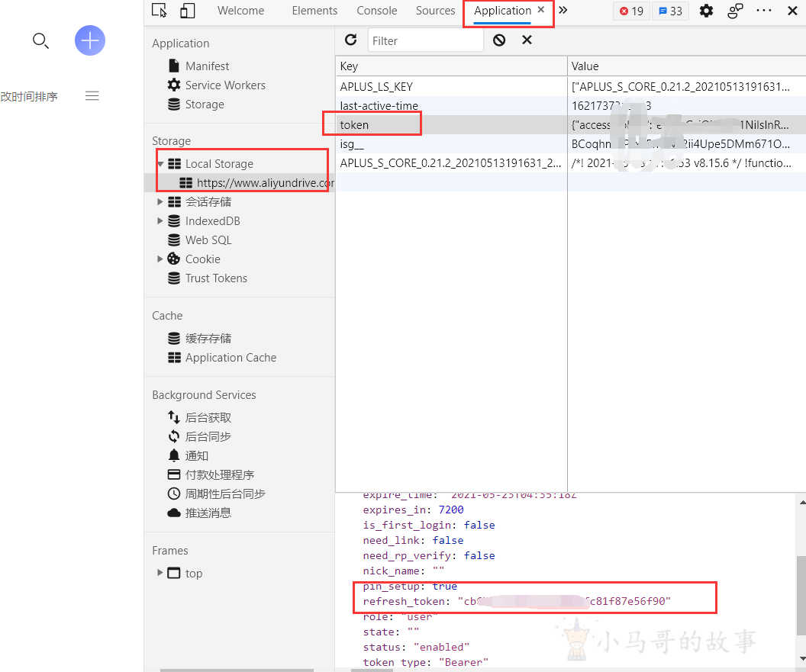This screenshot has width=806, height=672.
Task: Click the search magnifier icon
Action: tap(40, 40)
